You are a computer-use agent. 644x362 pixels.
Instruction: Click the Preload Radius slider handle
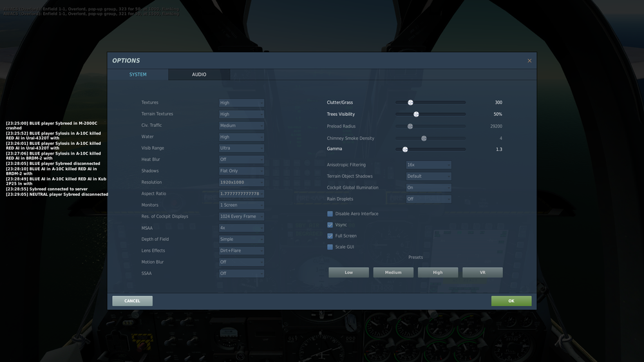click(x=410, y=126)
